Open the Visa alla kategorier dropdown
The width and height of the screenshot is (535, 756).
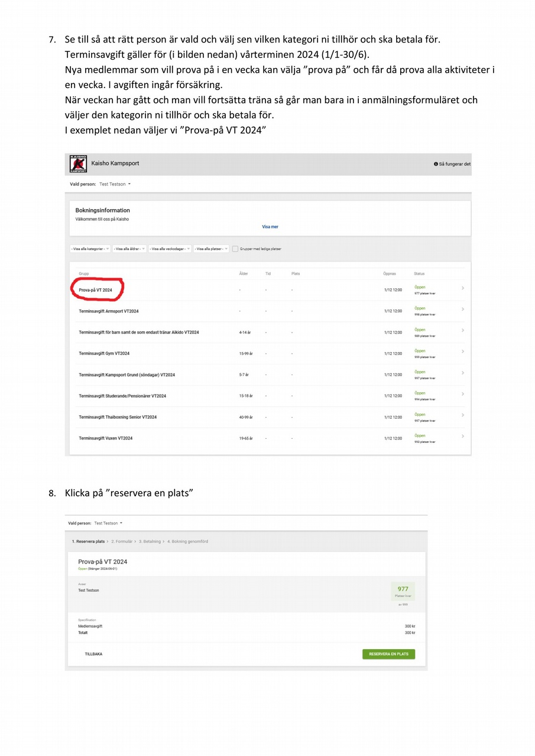click(90, 249)
